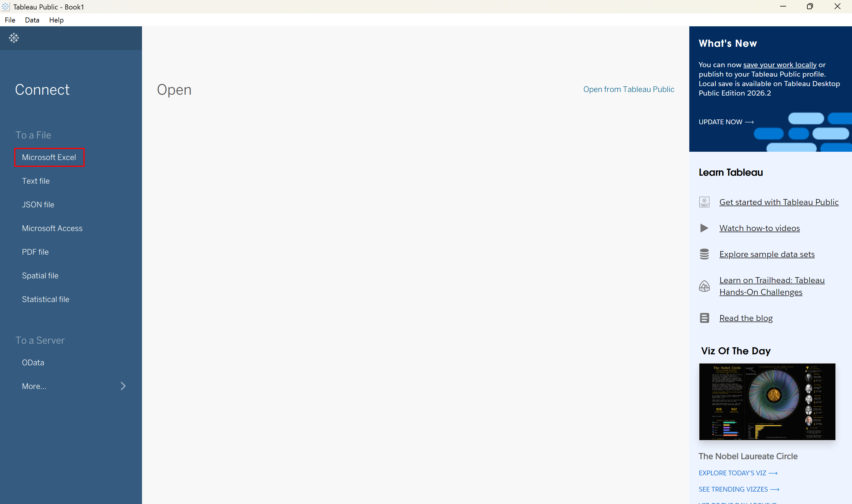The height and width of the screenshot is (504, 852).
Task: Connect to an OData server
Action: click(33, 362)
